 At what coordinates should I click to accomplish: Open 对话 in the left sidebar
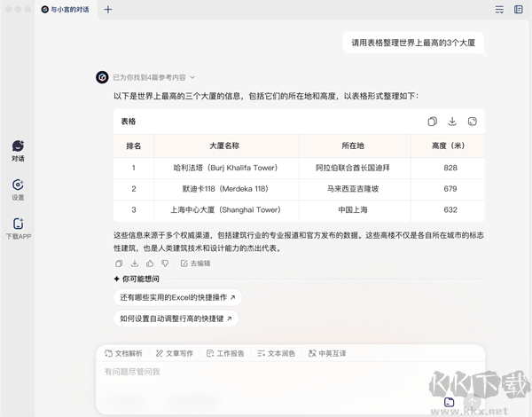[18, 150]
